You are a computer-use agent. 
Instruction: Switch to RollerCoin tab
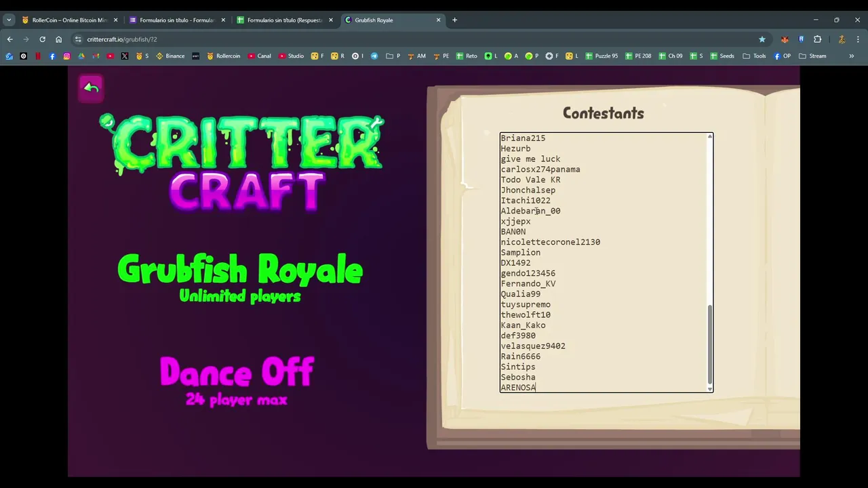click(69, 20)
